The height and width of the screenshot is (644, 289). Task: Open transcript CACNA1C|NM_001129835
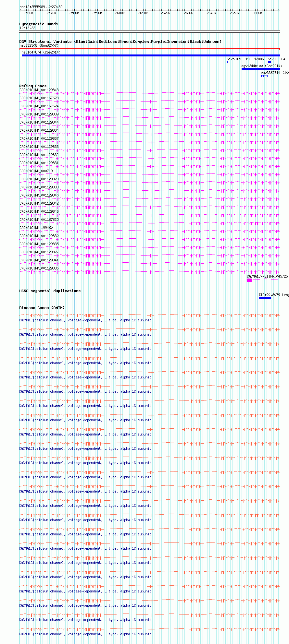pos(39,244)
